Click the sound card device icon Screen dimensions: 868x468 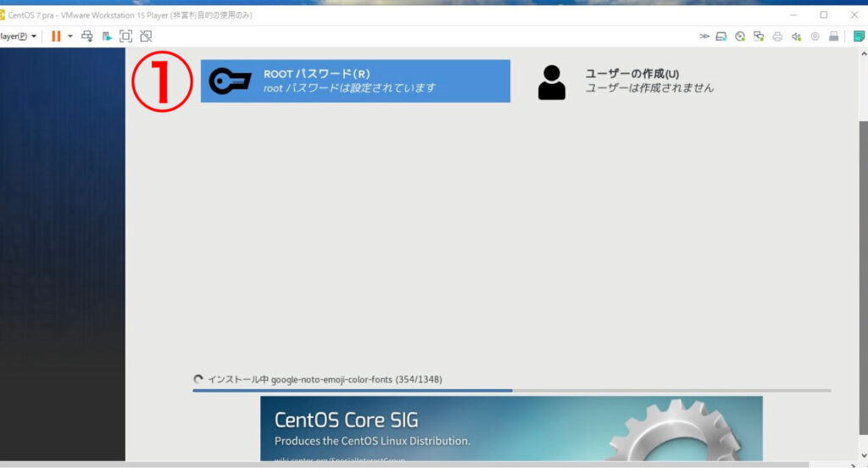pos(796,36)
